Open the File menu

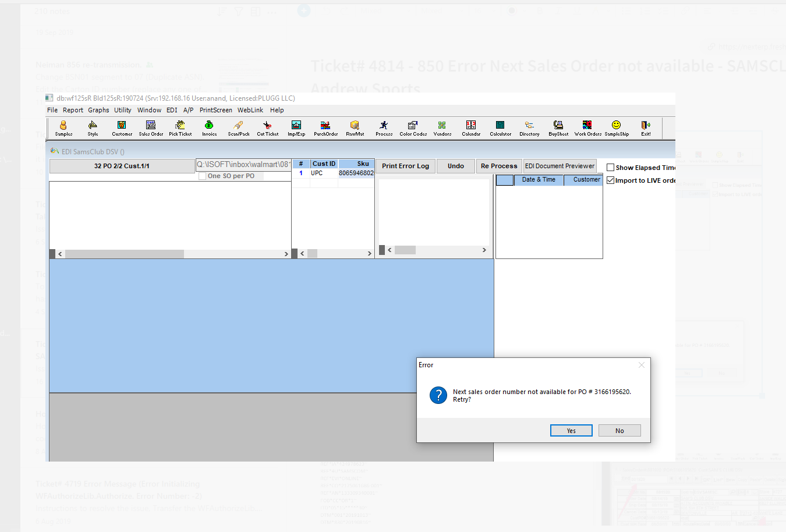coord(52,110)
